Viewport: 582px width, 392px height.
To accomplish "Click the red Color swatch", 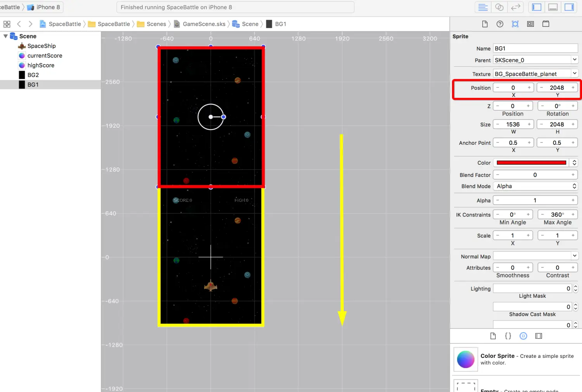I will 532,163.
